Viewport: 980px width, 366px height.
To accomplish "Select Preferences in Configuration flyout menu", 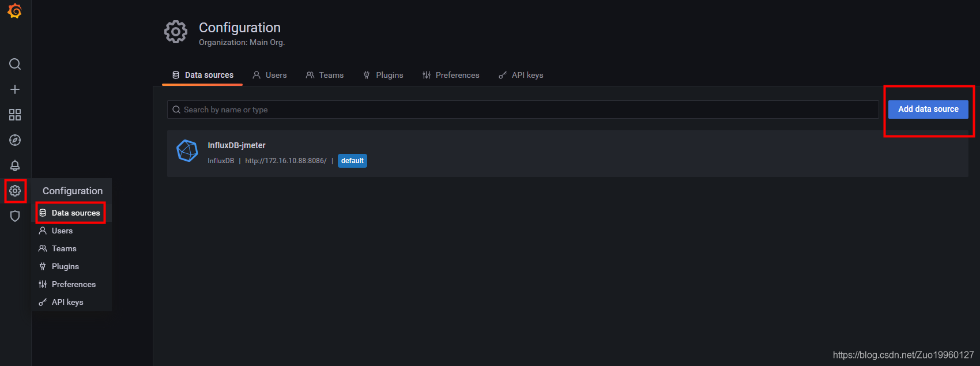I will pos(71,284).
